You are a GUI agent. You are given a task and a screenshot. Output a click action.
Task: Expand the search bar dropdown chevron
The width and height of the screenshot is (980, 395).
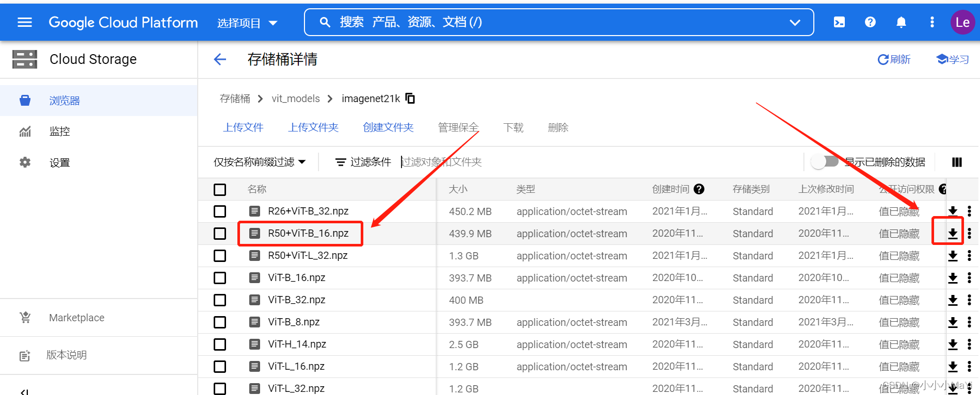[x=795, y=22]
